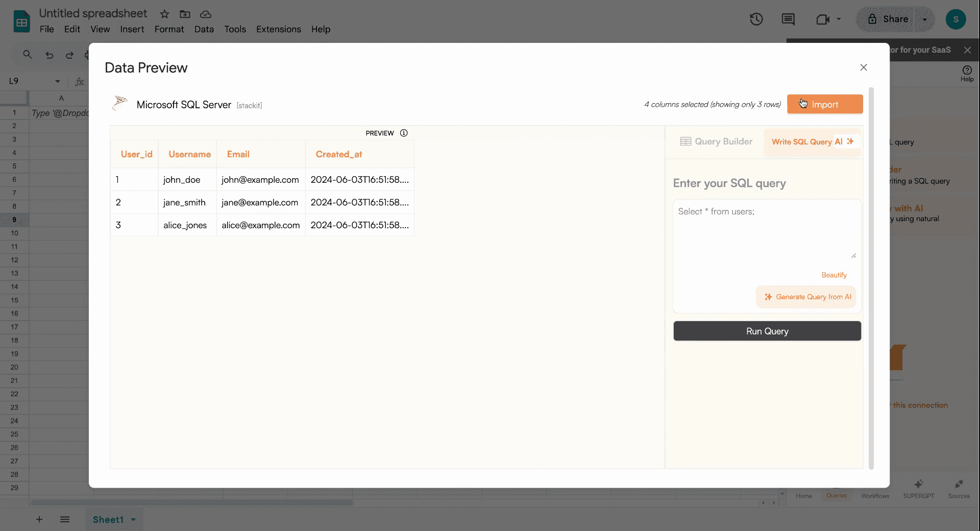
Task: Open the Extensions menu in Sheets
Action: pyautogui.click(x=279, y=29)
